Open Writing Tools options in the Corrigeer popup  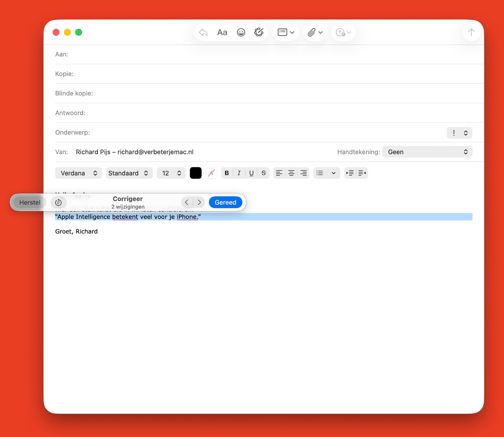click(58, 202)
